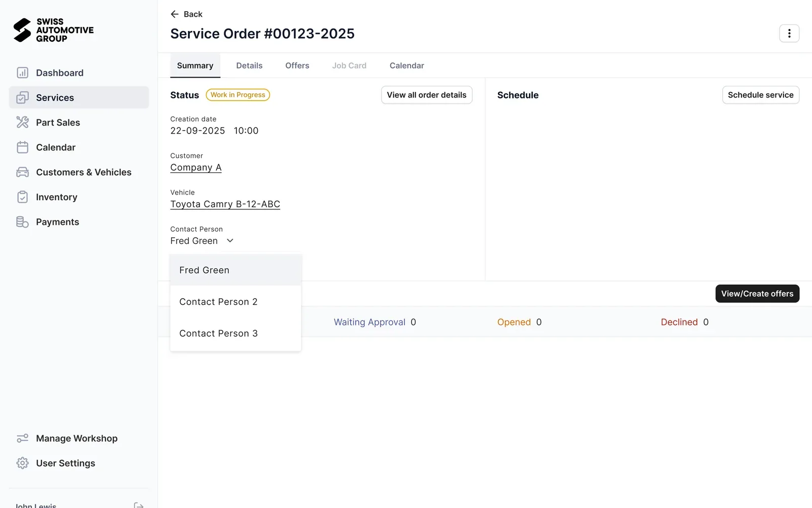Switch to the Details tab

pos(249,66)
